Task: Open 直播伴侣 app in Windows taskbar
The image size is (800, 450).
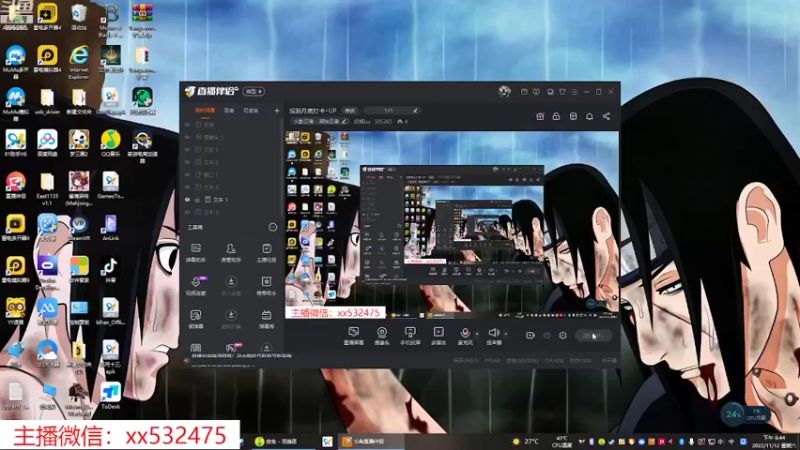Action: [x=370, y=441]
